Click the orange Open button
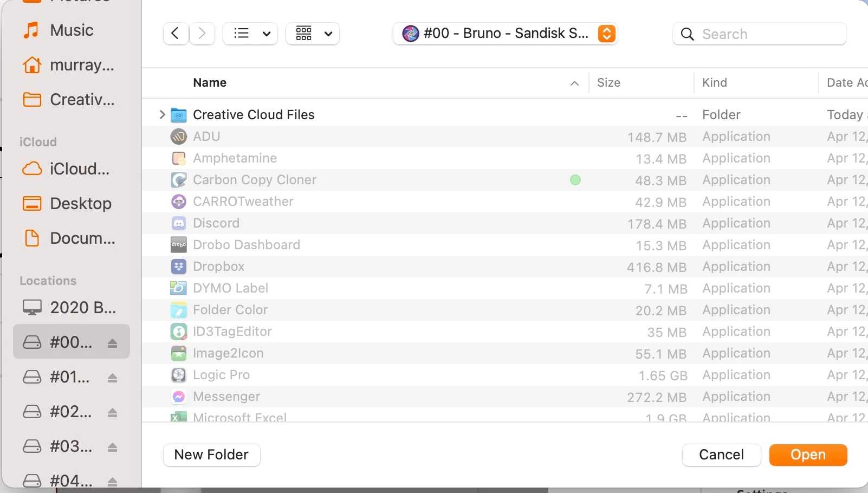 pos(808,455)
